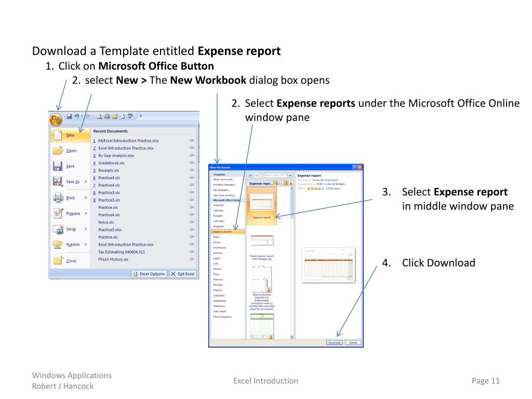
Task: Click the search go arrow button
Action: coord(290,176)
